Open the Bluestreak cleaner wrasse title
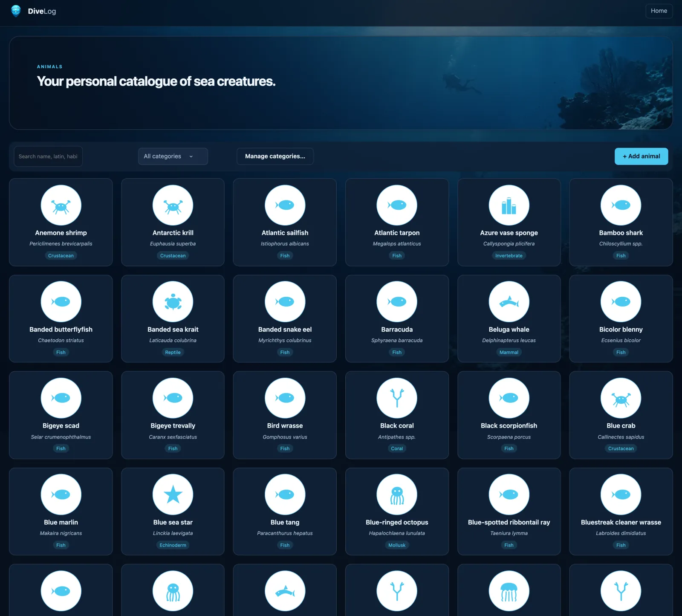The image size is (682, 616). (x=621, y=522)
